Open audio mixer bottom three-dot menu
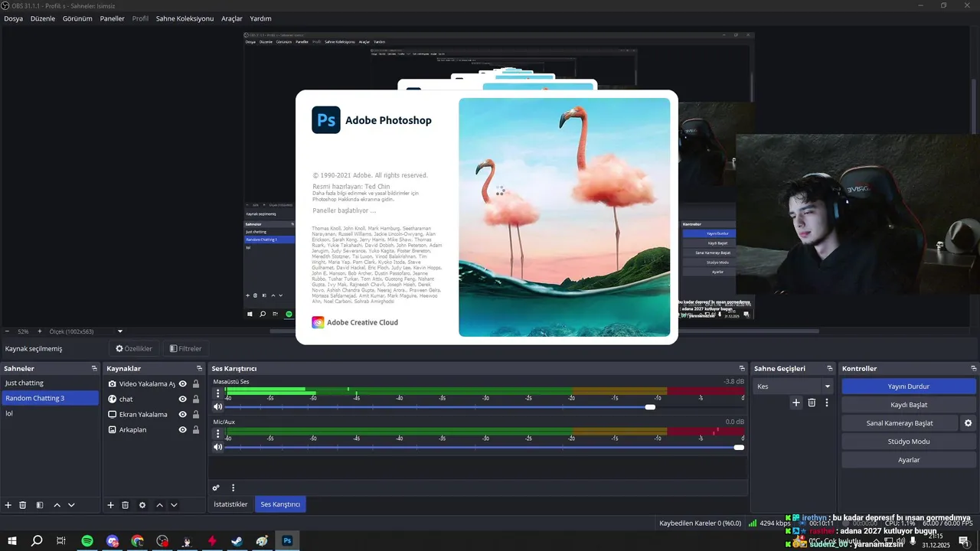This screenshot has height=551, width=980. pos(233,487)
